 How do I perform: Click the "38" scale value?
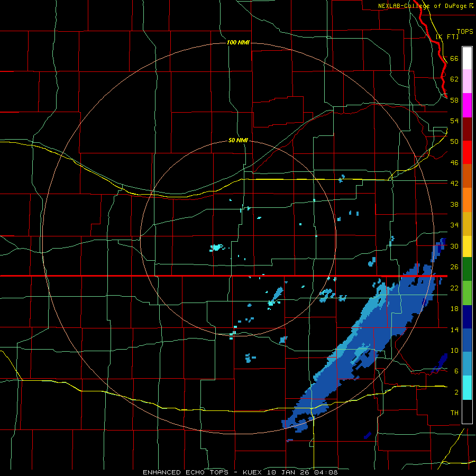click(454, 204)
